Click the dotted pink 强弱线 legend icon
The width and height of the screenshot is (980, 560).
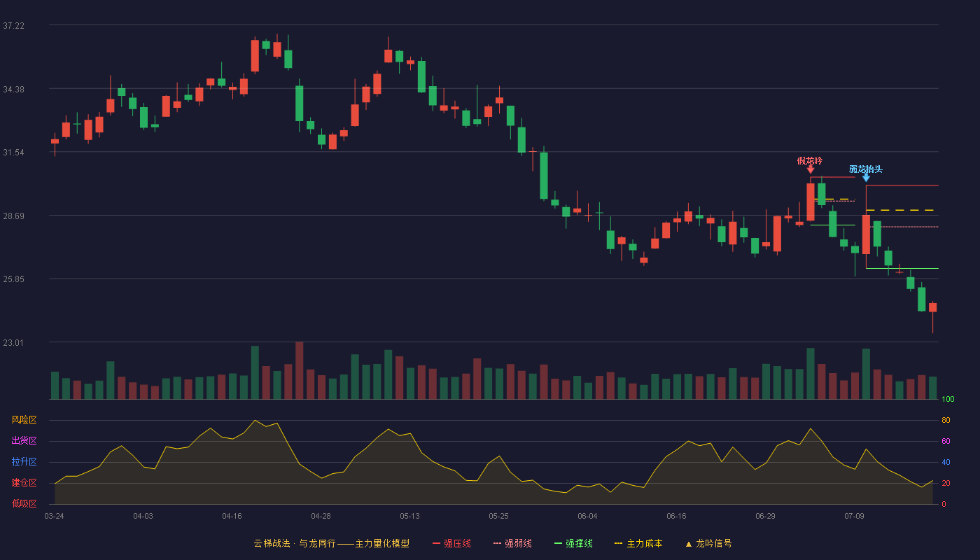[498, 543]
